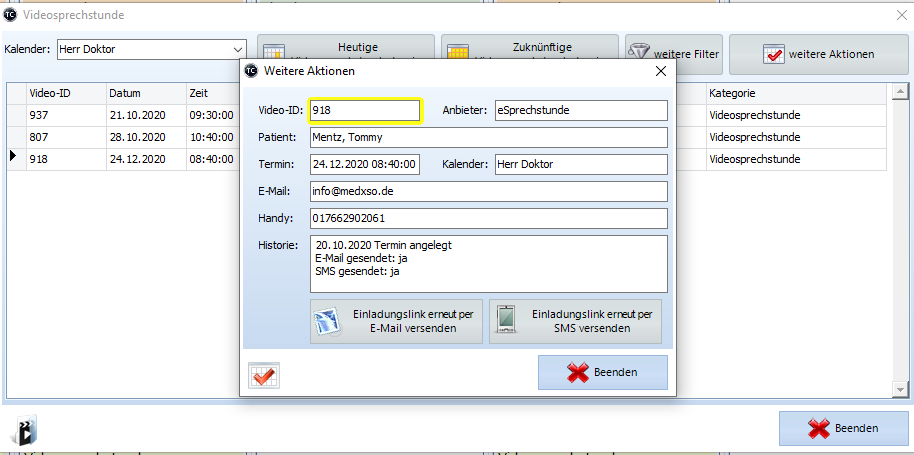This screenshot has height=455, width=914.
Task: Sort by the Kategorie column header
Action: tap(795, 93)
